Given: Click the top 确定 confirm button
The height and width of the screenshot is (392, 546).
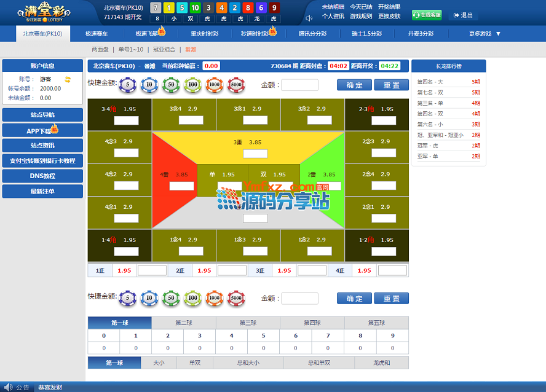Looking at the screenshot, I should (354, 85).
